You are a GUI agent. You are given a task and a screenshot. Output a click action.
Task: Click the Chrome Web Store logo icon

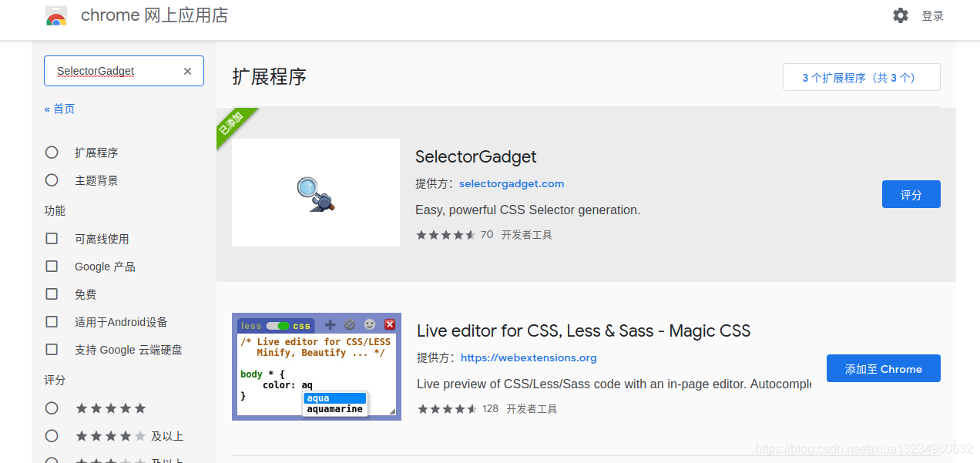tap(55, 15)
